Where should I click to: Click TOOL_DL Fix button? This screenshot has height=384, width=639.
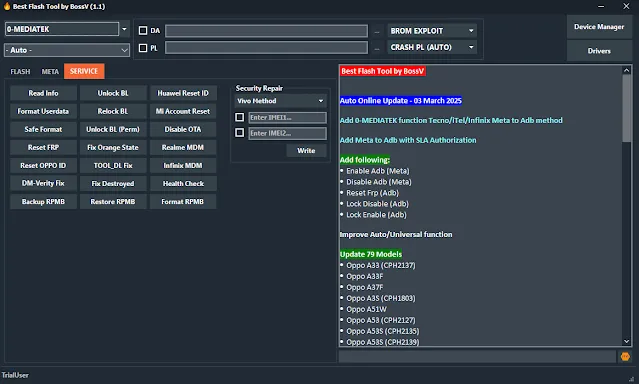click(x=113, y=166)
